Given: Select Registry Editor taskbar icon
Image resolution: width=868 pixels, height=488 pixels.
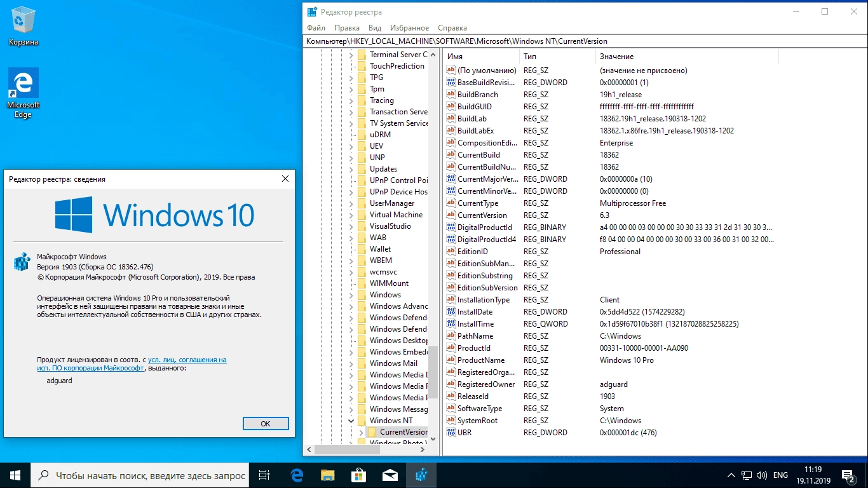Looking at the screenshot, I should (421, 475).
